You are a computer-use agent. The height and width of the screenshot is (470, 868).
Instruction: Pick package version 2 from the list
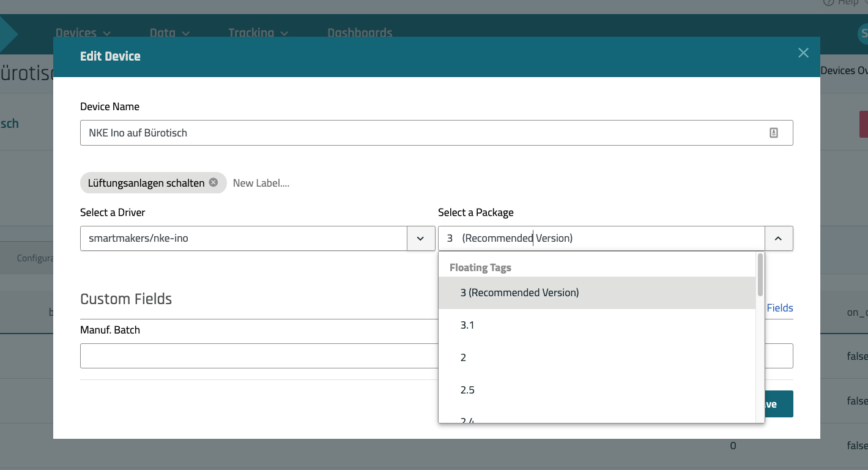click(x=463, y=357)
